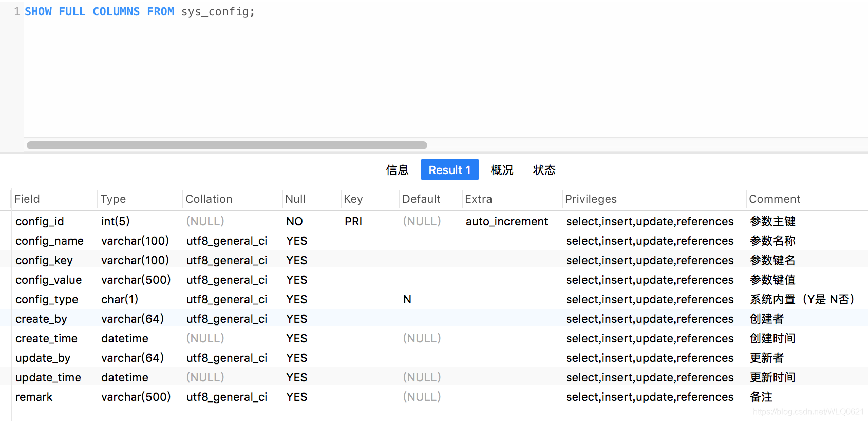The image size is (868, 421).
Task: Click the auto_increment extra cell
Action: (507, 221)
